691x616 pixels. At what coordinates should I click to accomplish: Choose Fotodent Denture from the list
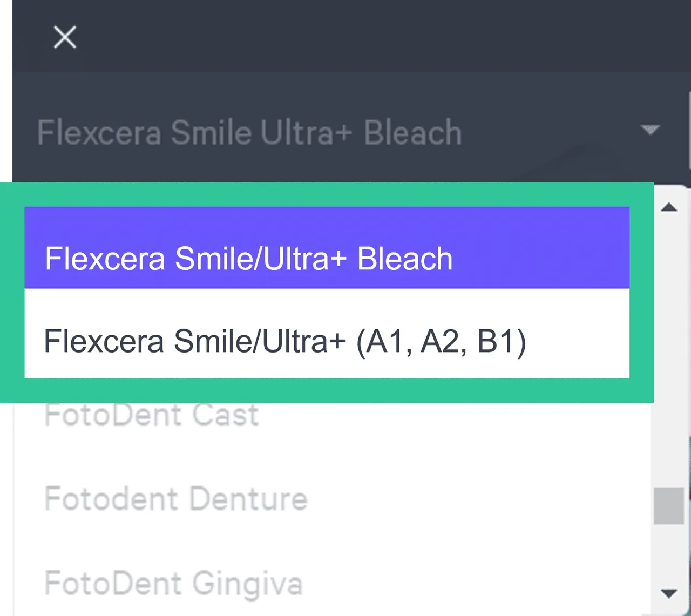pyautogui.click(x=175, y=499)
